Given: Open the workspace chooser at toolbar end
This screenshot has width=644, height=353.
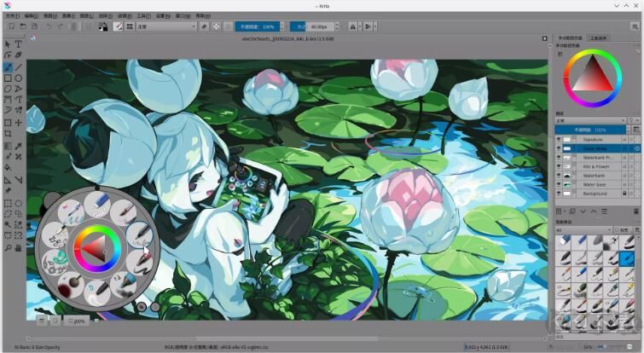Looking at the screenshot, I should pyautogui.click(x=635, y=26).
